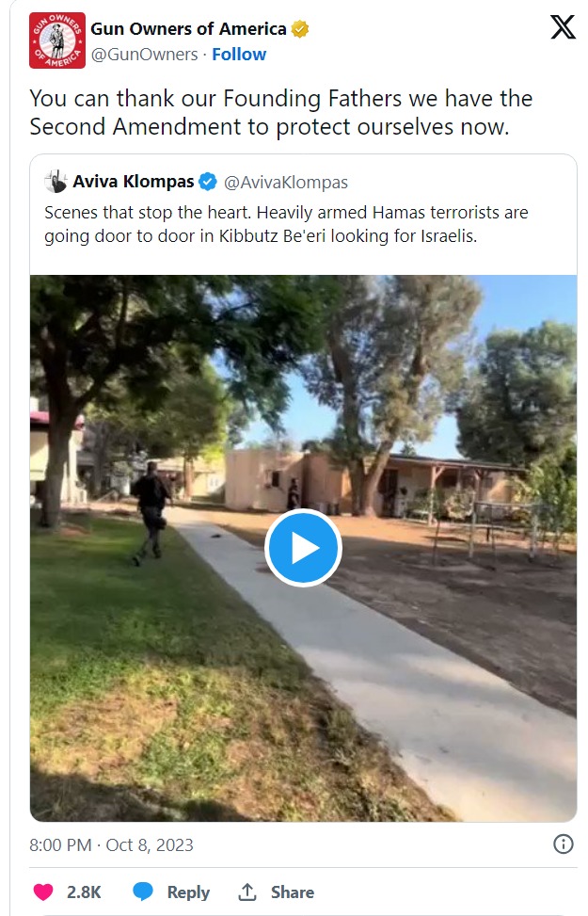Click Aviva Klompas blue verified checkmark
The width and height of the screenshot is (588, 916).
coord(208,182)
